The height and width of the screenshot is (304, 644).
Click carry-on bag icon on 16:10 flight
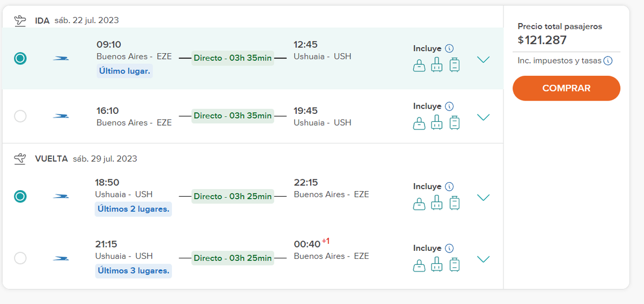[x=437, y=123]
